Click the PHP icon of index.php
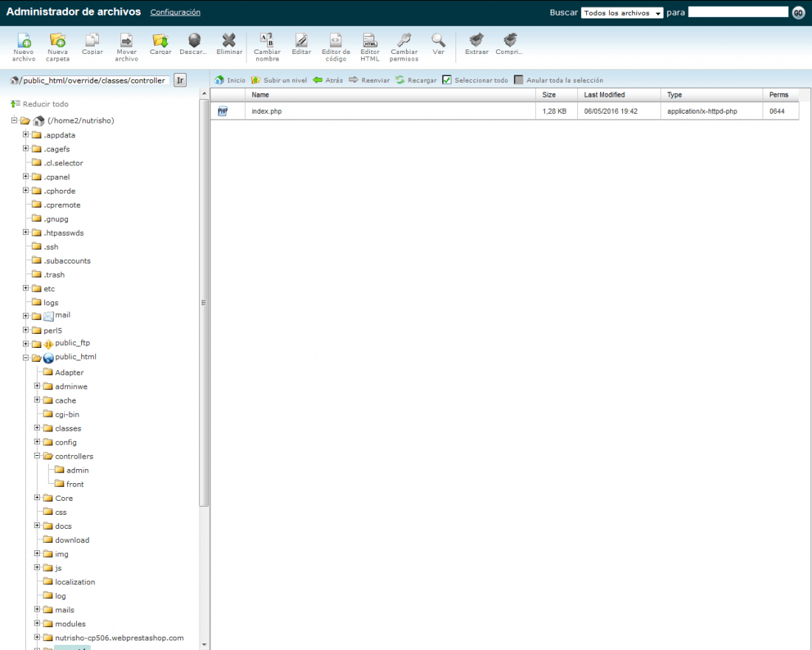The height and width of the screenshot is (650, 812). point(223,111)
